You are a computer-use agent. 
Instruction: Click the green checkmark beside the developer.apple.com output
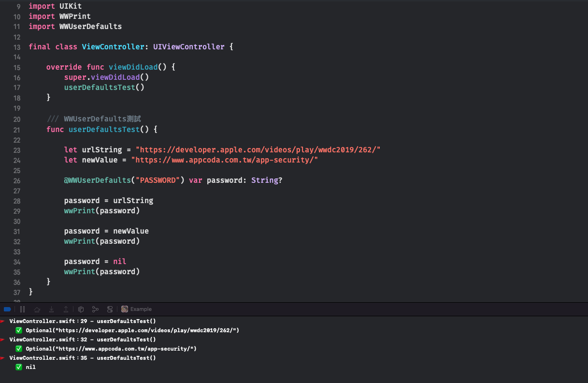tap(19, 330)
